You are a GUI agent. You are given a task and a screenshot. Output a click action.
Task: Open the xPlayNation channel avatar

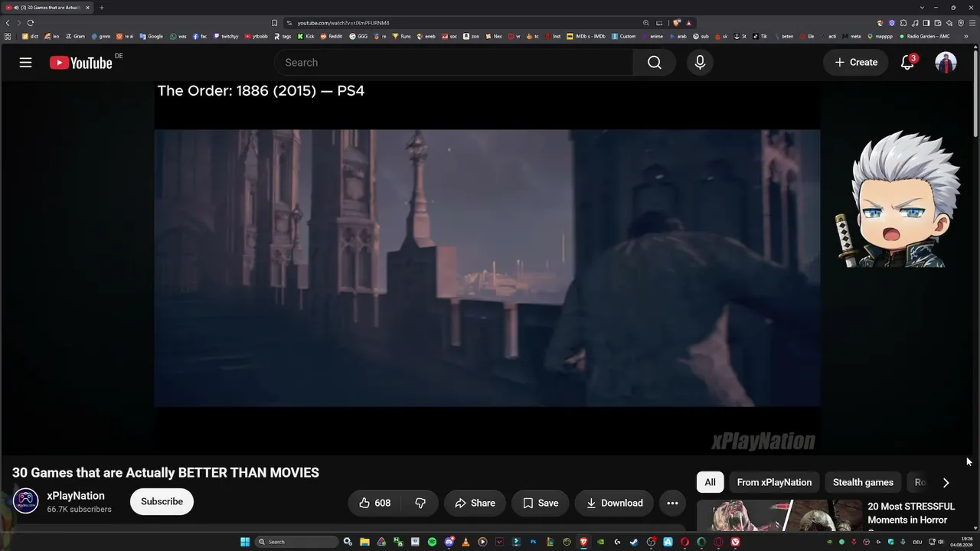26,501
